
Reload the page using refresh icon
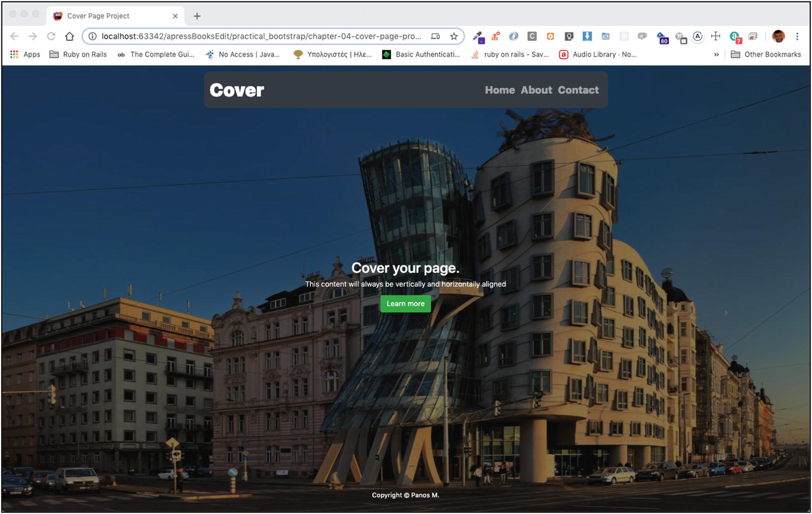[51, 36]
